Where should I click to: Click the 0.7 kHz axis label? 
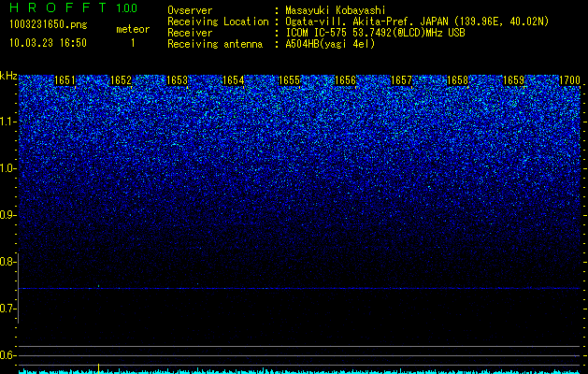tap(7, 309)
